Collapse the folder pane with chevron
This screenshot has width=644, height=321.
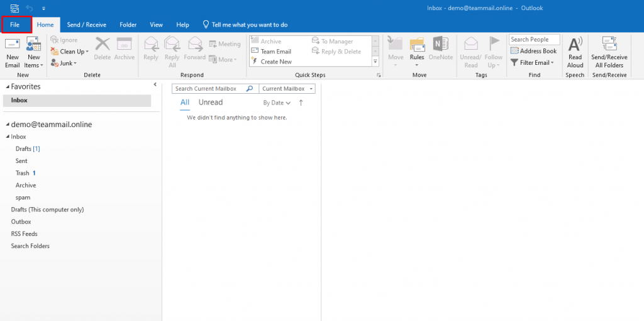pyautogui.click(x=155, y=84)
